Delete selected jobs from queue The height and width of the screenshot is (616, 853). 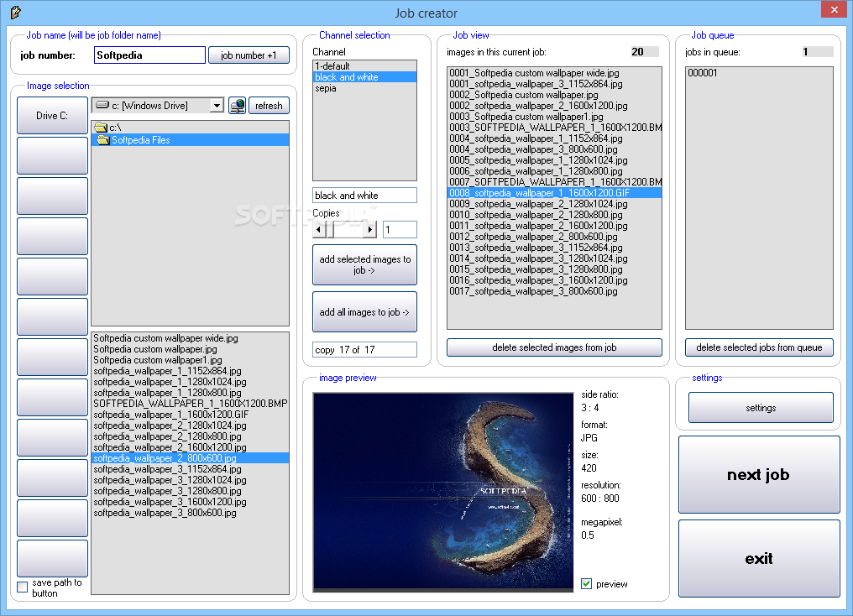pos(759,347)
